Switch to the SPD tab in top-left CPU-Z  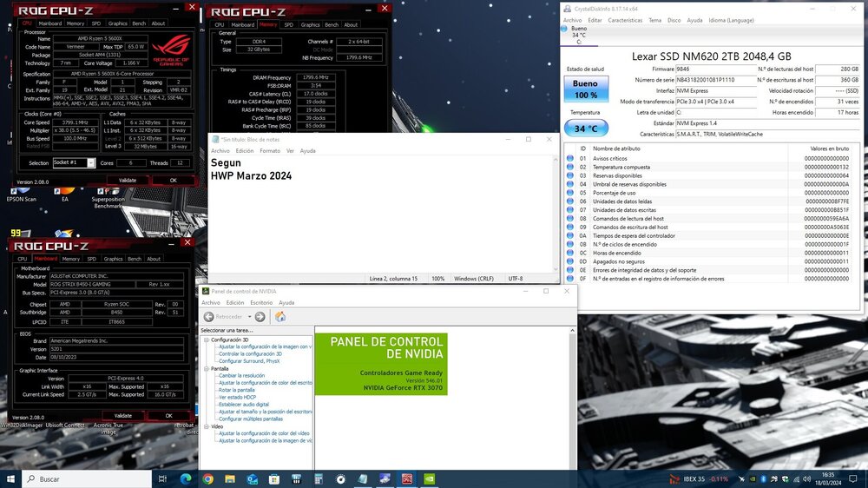pyautogui.click(x=96, y=23)
